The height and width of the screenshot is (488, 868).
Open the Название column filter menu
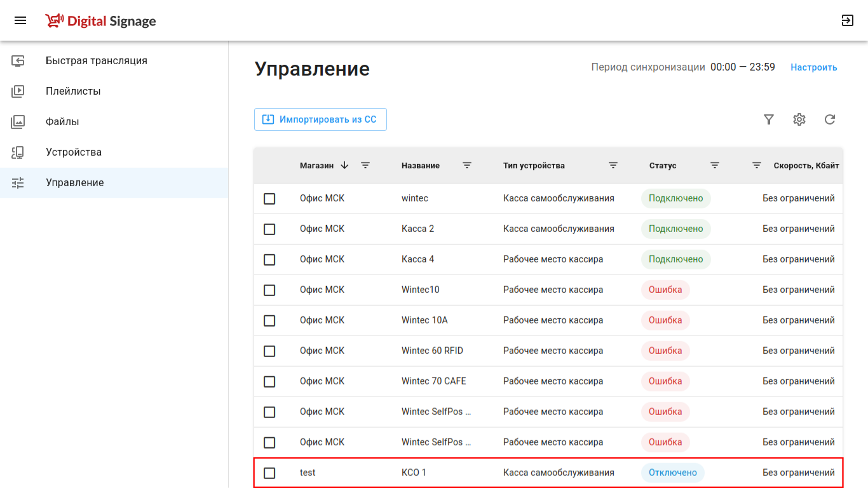467,165
